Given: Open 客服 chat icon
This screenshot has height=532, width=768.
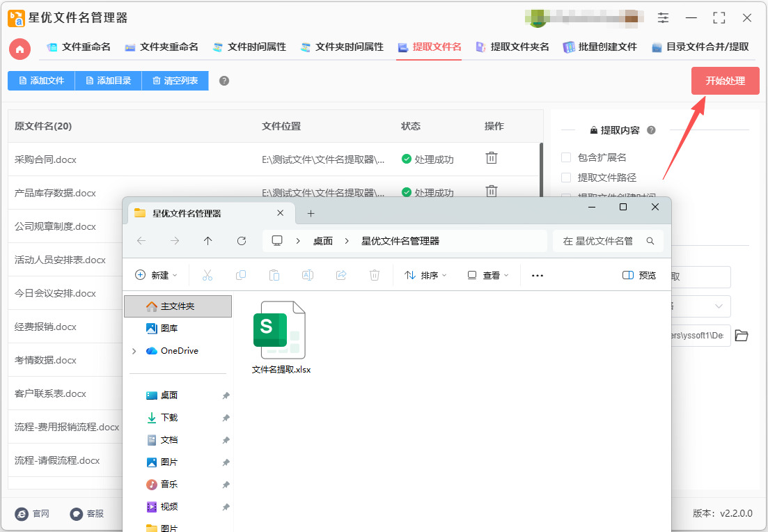Looking at the screenshot, I should coord(77,513).
